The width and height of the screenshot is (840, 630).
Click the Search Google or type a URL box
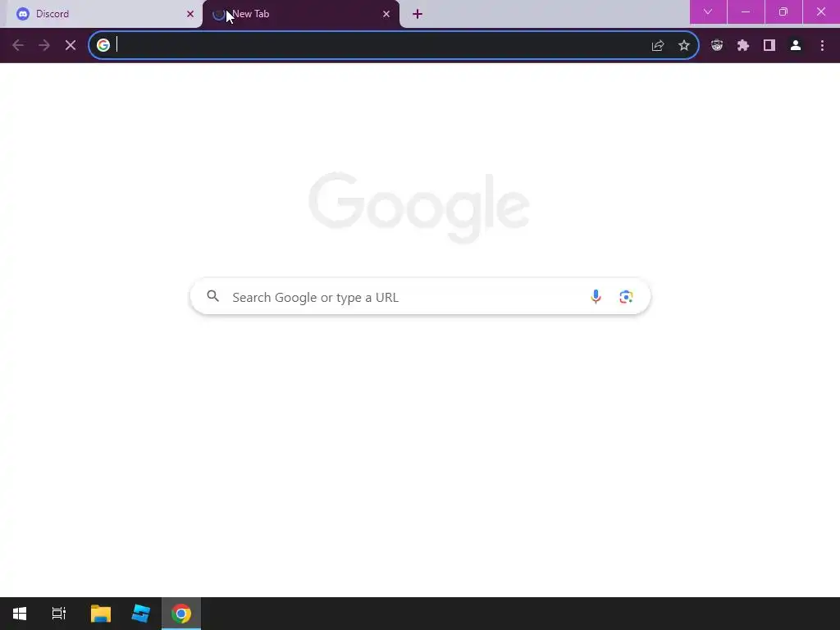pyautogui.click(x=421, y=297)
